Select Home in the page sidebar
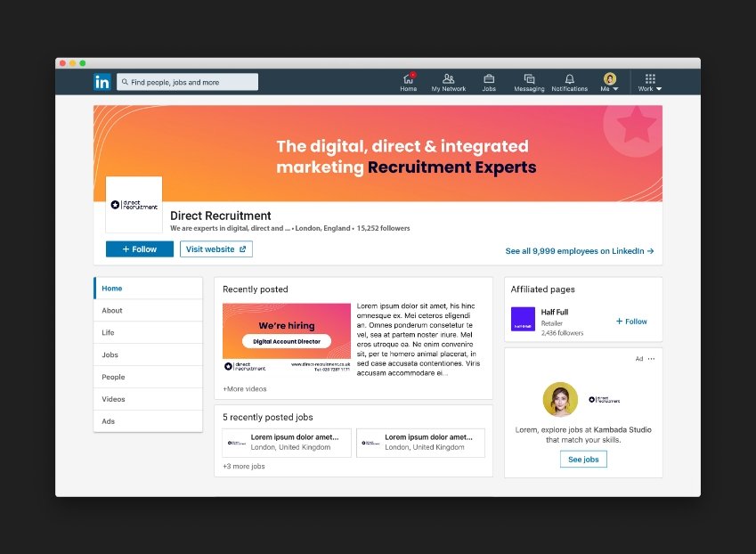Screen dimensions: 756x554 click(x=148, y=289)
